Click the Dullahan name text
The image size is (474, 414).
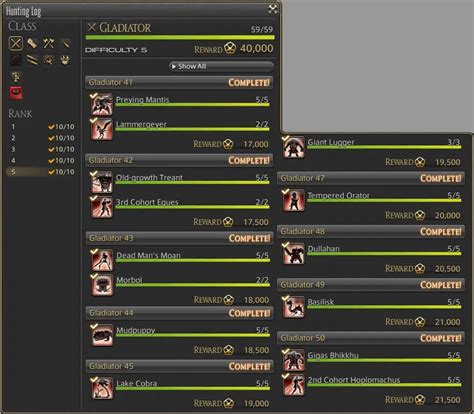[x=323, y=249]
